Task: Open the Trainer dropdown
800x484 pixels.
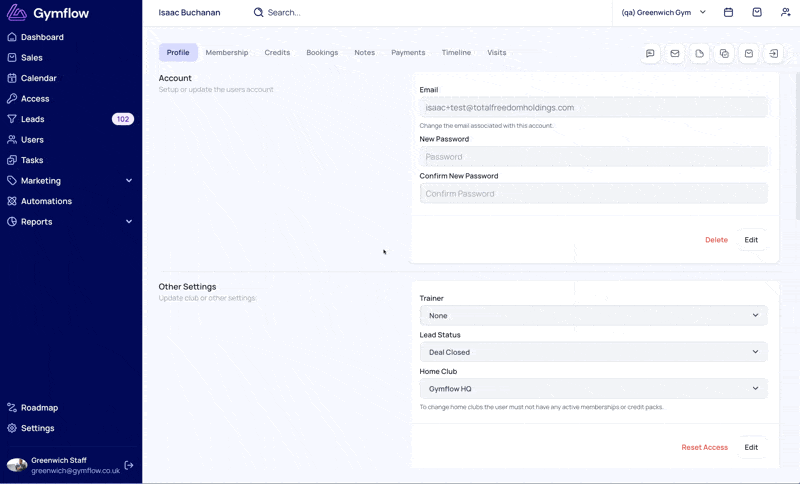Action: coord(593,316)
